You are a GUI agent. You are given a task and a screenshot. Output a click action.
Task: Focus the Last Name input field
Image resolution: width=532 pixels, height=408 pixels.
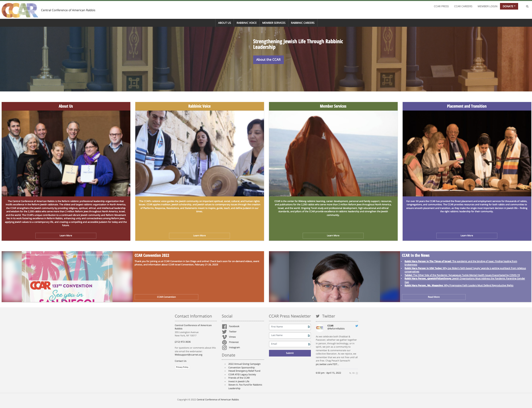[290, 335]
